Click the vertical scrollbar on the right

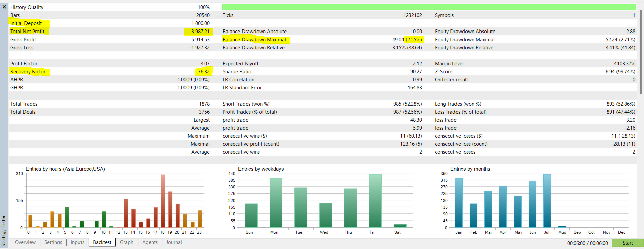click(641, 52)
